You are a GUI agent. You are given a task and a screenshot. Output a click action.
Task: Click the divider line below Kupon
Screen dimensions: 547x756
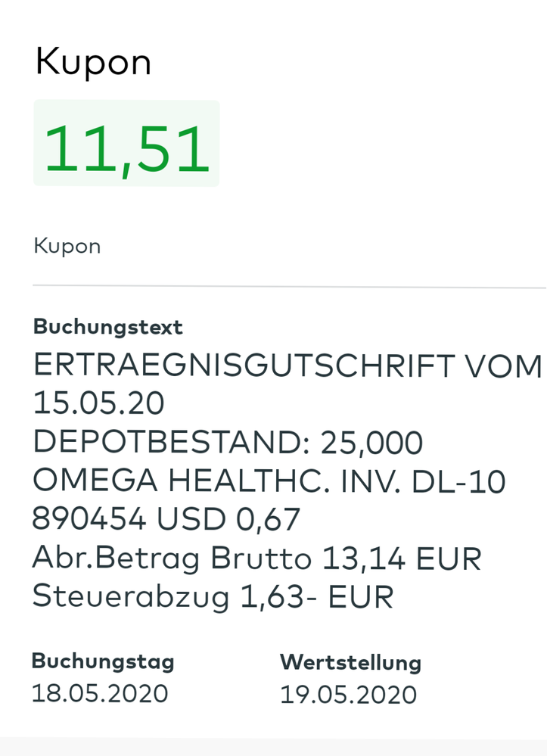pos(289,287)
